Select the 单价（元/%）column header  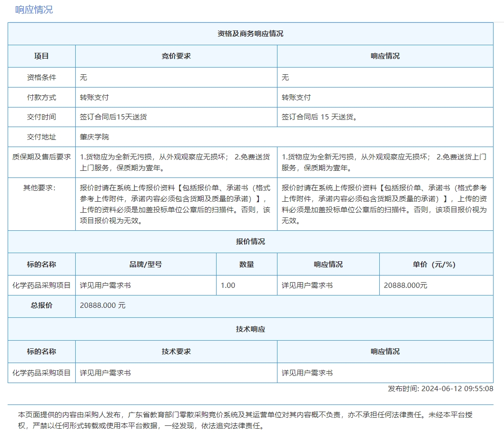click(436, 264)
